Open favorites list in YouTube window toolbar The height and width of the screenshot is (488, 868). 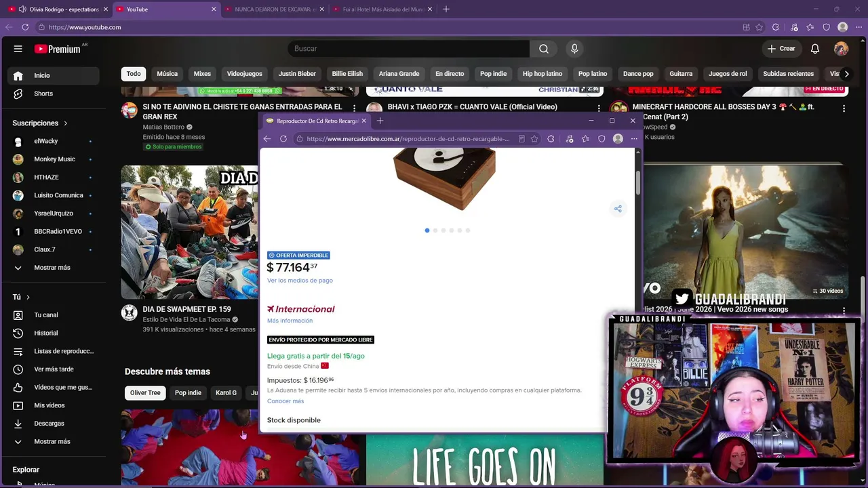[810, 27]
